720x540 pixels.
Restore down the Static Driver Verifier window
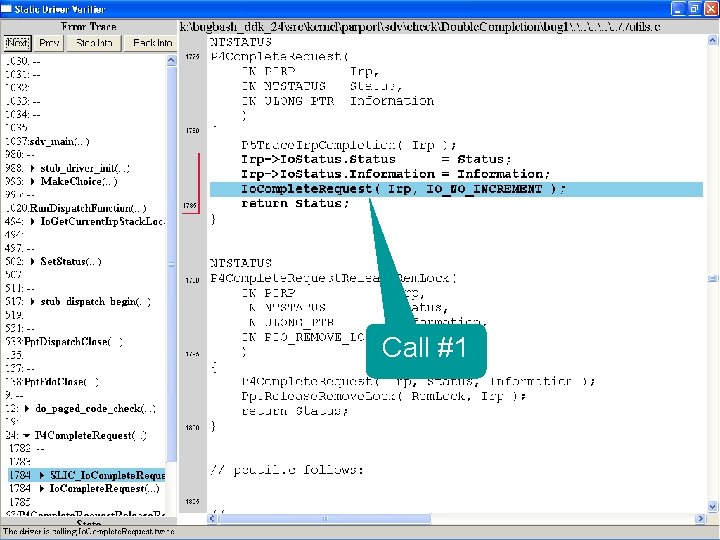(694, 9)
